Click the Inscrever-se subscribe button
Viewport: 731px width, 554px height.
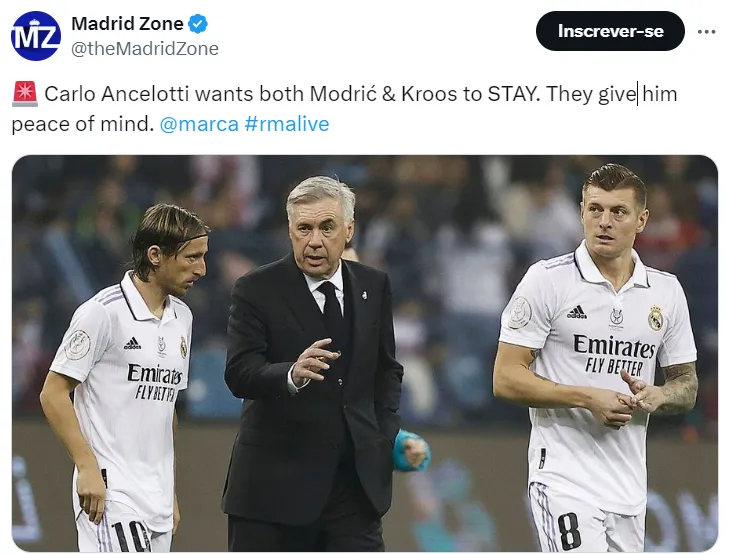(x=610, y=31)
